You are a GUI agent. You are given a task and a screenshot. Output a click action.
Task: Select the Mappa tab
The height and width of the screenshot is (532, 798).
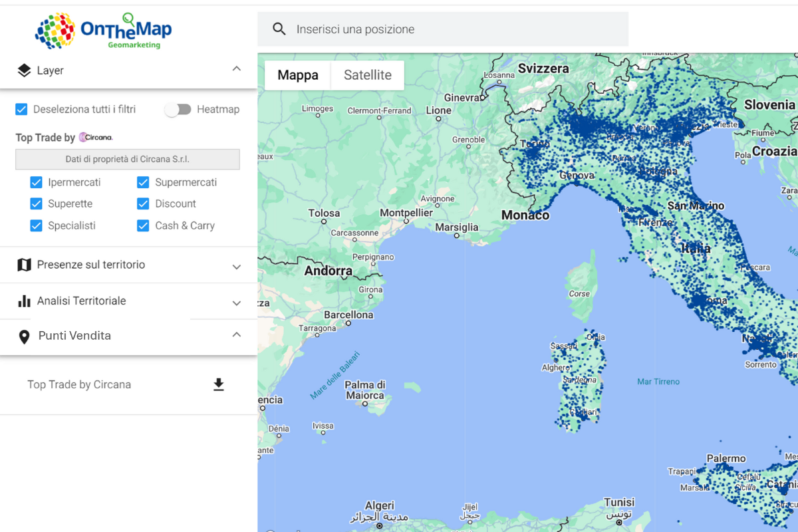point(298,75)
